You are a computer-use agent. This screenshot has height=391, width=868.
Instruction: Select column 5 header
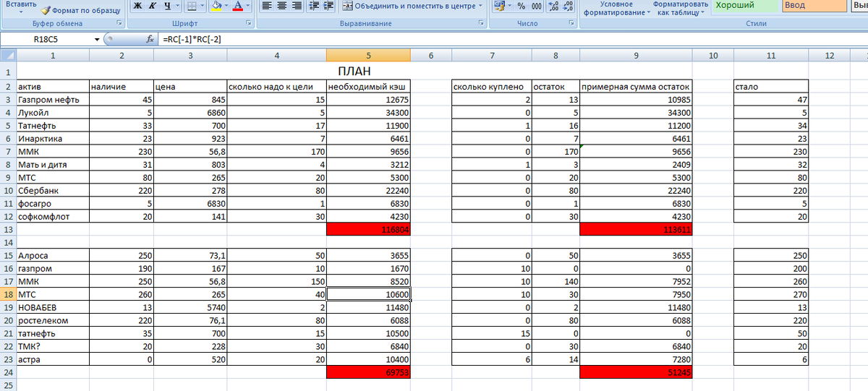(368, 56)
